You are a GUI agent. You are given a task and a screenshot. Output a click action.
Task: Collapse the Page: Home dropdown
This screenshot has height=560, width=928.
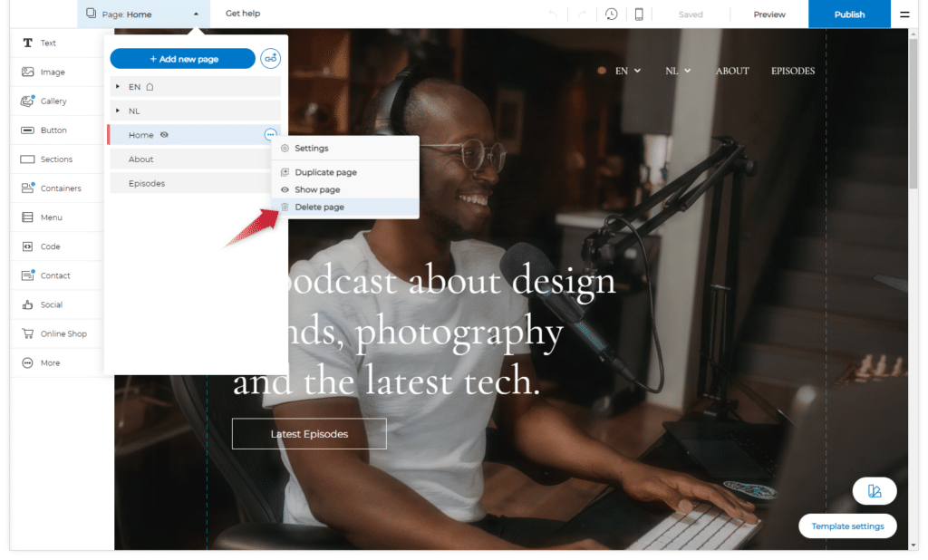(196, 14)
